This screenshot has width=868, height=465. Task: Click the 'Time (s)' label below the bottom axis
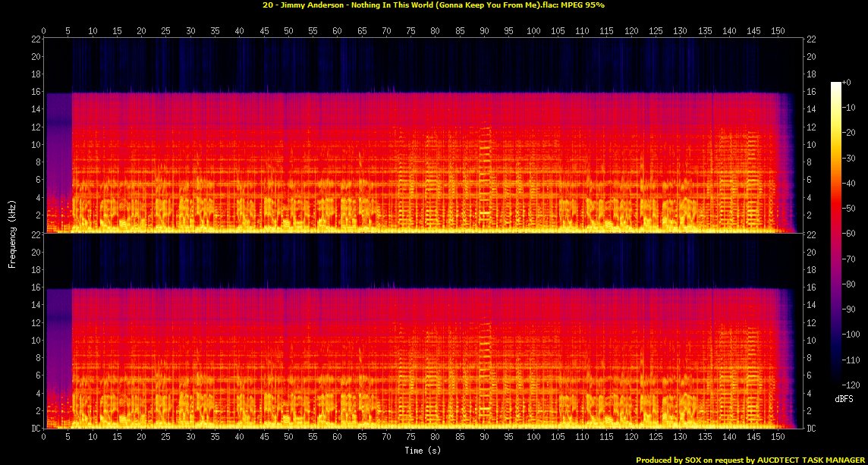(422, 450)
